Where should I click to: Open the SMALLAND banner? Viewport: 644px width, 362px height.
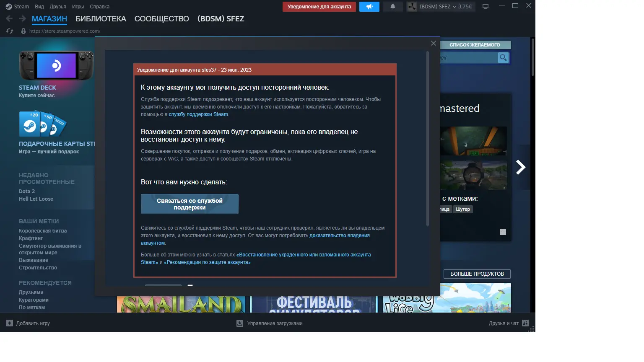coord(181,304)
